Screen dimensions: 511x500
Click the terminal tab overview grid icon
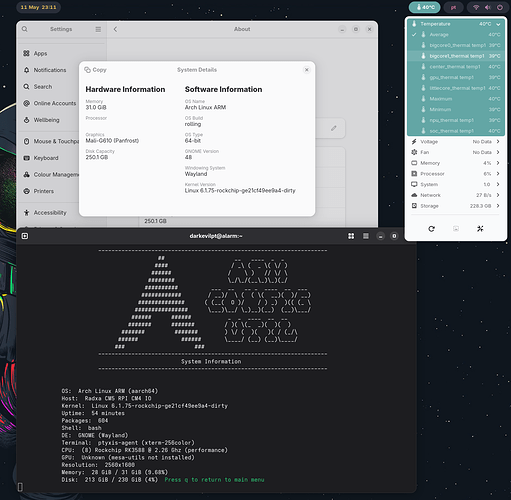tap(351, 236)
